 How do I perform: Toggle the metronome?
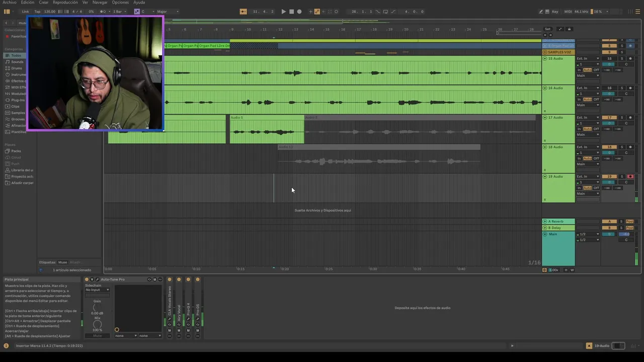click(104, 12)
